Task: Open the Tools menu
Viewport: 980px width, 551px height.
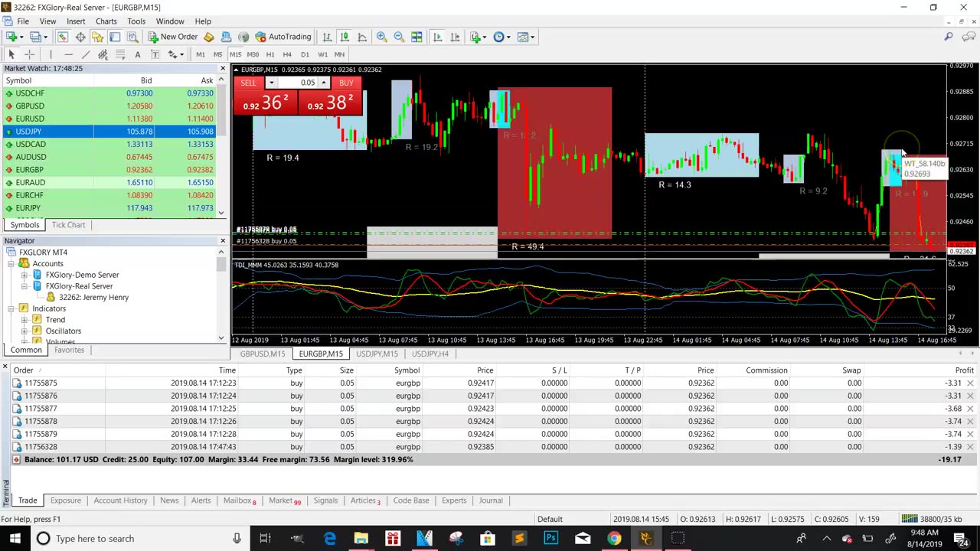Action: 136,21
